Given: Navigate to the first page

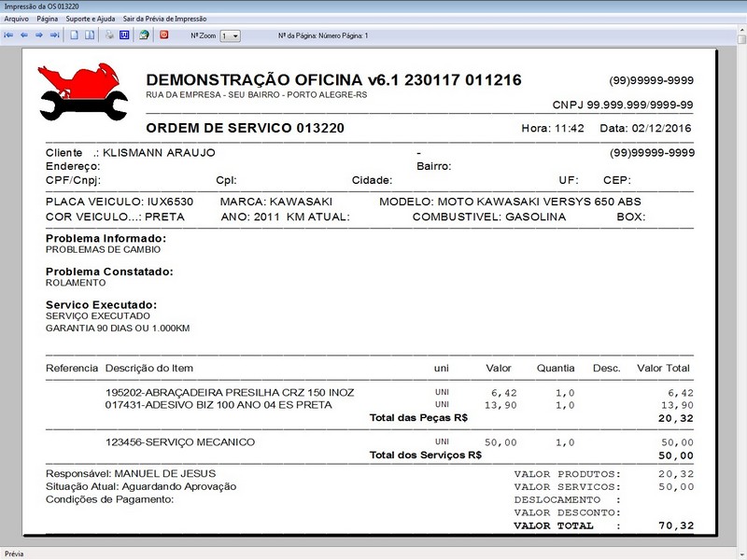Looking at the screenshot, I should click(x=9, y=35).
